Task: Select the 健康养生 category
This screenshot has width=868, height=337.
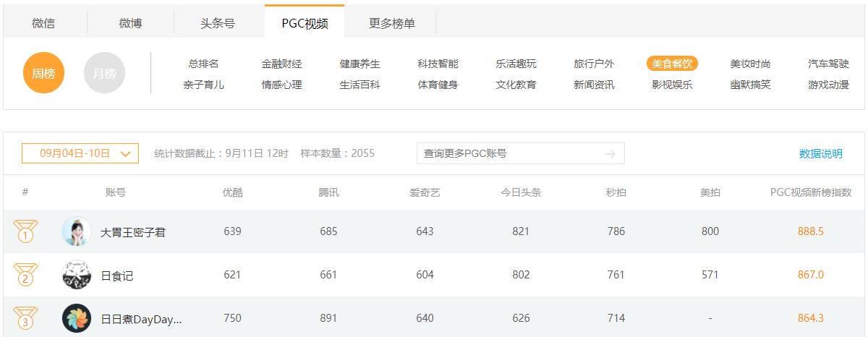Action: click(x=359, y=64)
